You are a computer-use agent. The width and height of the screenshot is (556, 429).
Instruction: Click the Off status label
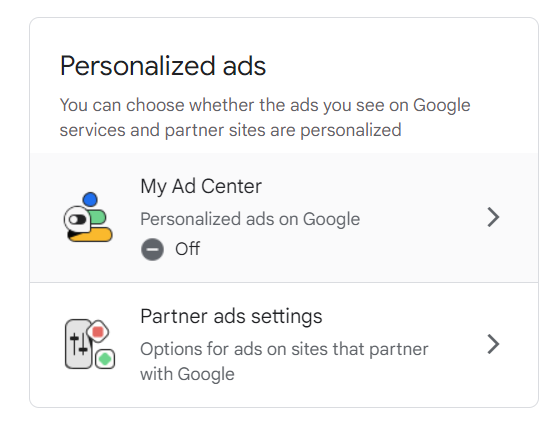coord(188,249)
